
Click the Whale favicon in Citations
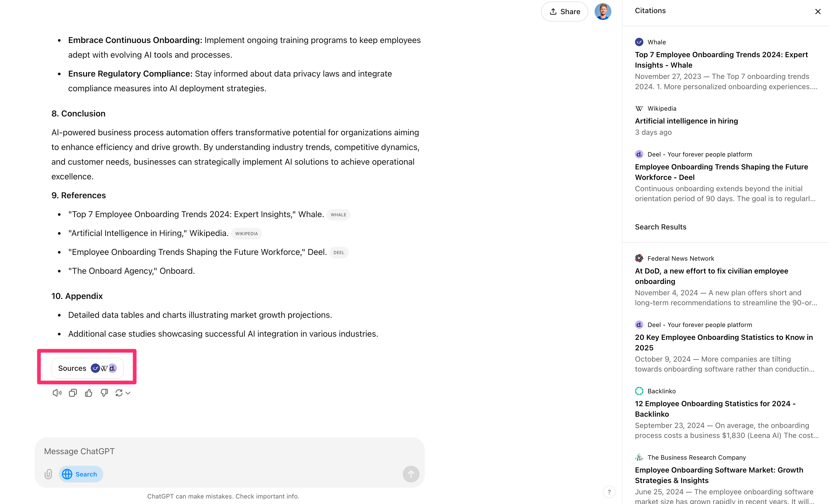[639, 42]
